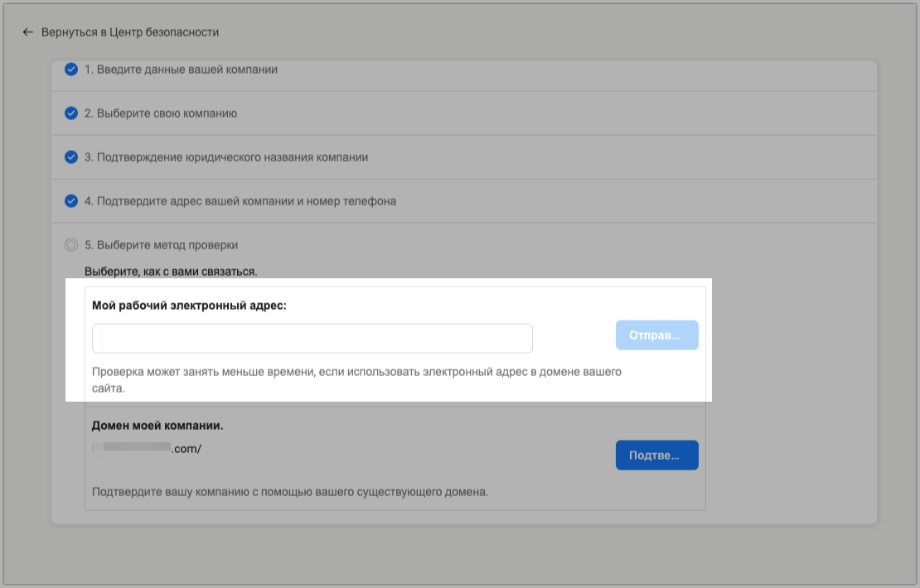
Task: Click the company domain ending in .com/
Action: pos(147,448)
